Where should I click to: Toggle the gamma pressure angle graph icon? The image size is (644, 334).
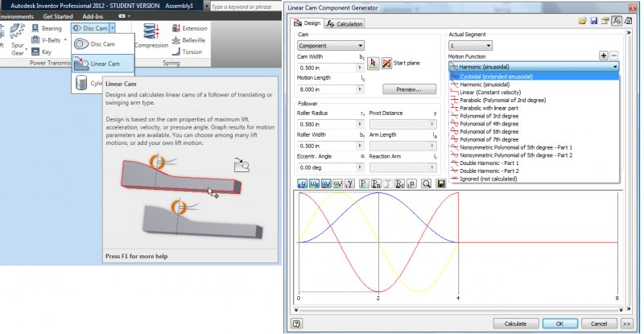pyautogui.click(x=349, y=183)
